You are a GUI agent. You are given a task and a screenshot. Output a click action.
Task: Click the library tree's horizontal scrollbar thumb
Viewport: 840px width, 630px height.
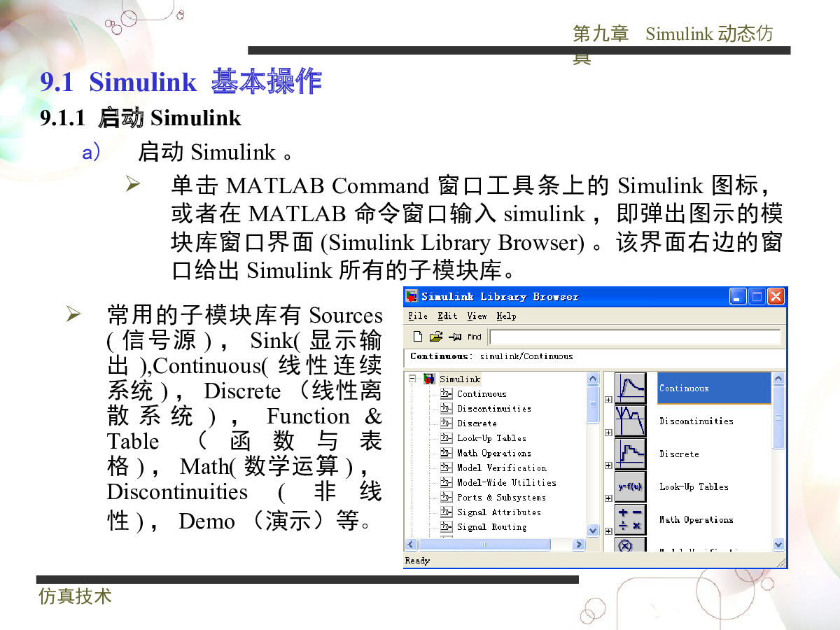click(x=484, y=544)
